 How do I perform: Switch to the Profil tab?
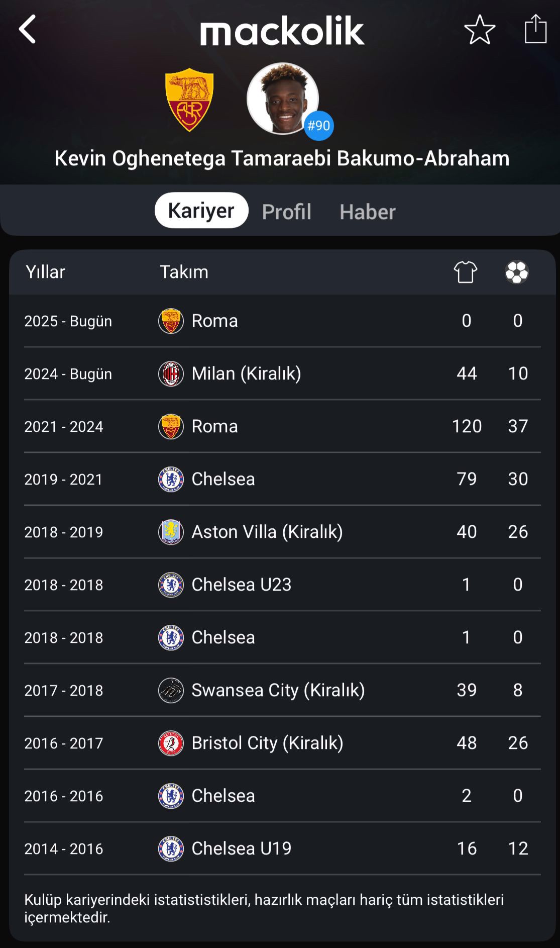pos(286,212)
